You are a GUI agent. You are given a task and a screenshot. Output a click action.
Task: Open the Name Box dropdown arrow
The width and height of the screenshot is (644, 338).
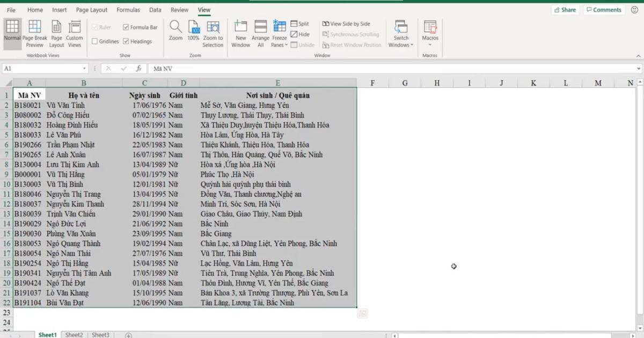[x=83, y=68]
